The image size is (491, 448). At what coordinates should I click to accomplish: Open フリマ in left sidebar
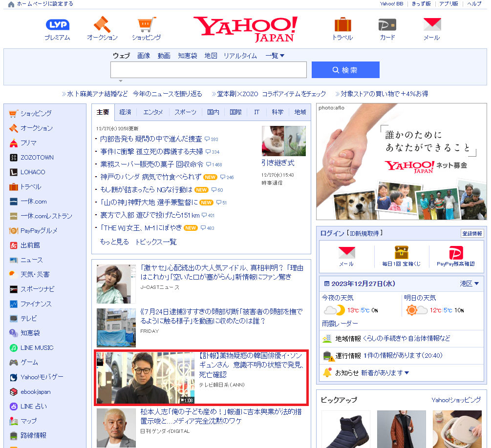[28, 143]
